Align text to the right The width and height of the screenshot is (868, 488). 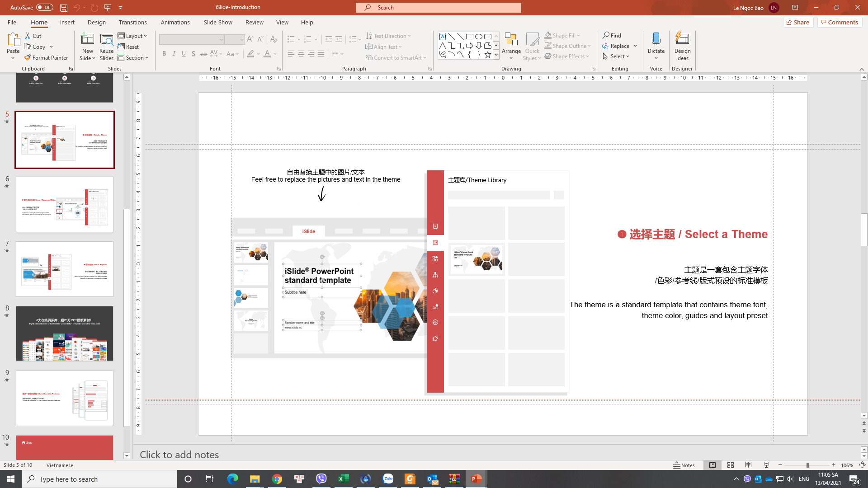click(311, 54)
